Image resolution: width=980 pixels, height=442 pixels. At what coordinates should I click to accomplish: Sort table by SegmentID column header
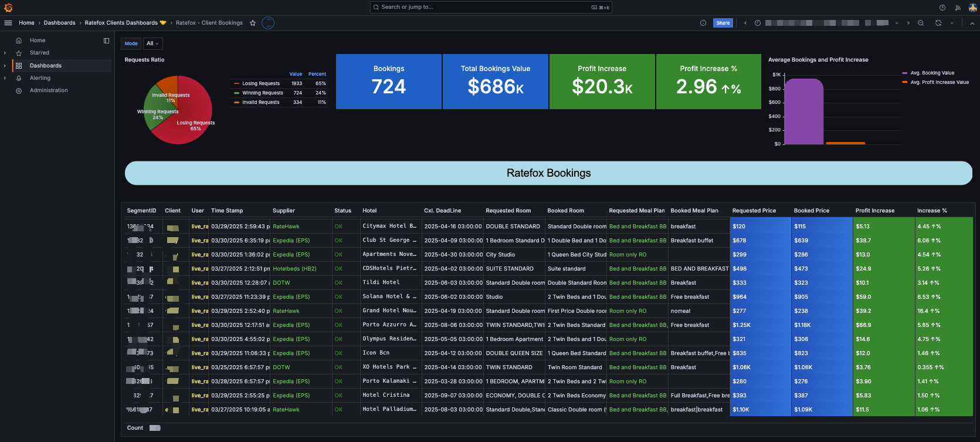pyautogui.click(x=141, y=211)
